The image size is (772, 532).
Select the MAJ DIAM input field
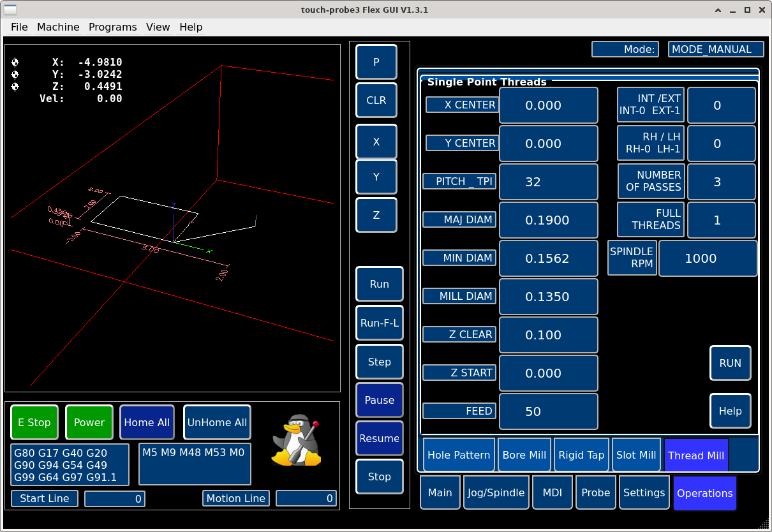548,220
